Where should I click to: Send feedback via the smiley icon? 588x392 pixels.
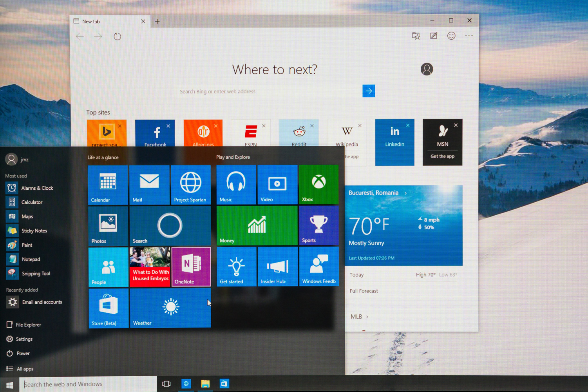tap(451, 36)
